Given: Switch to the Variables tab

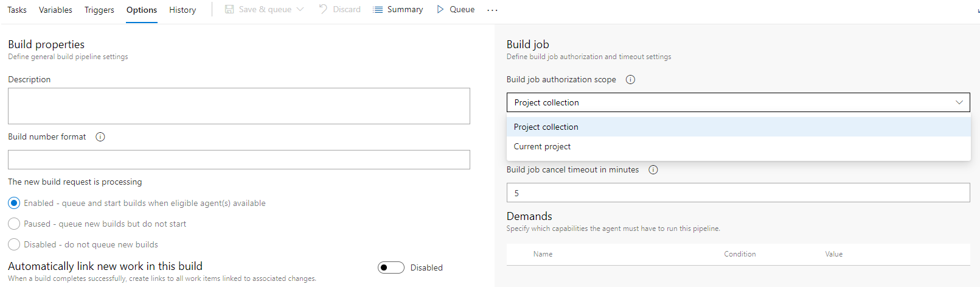Looking at the screenshot, I should click(x=55, y=10).
